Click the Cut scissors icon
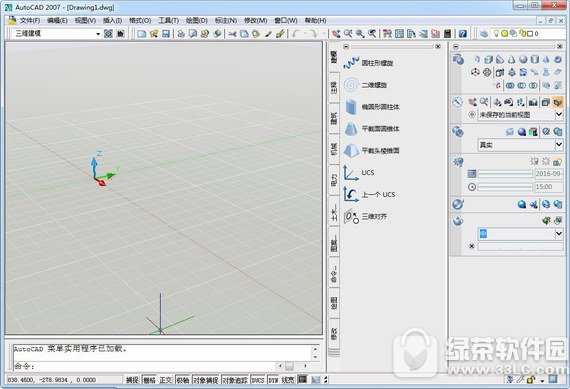The width and height of the screenshot is (570, 389). pyautogui.click(x=232, y=34)
